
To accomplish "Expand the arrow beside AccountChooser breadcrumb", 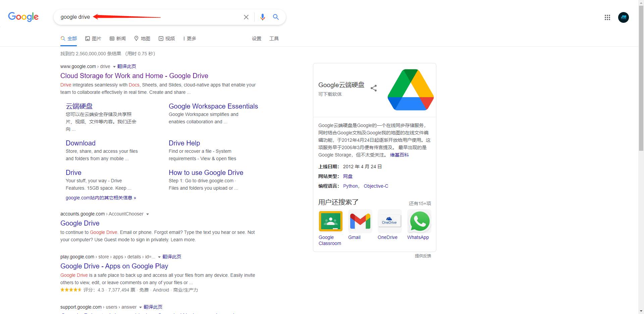I will (x=148, y=214).
